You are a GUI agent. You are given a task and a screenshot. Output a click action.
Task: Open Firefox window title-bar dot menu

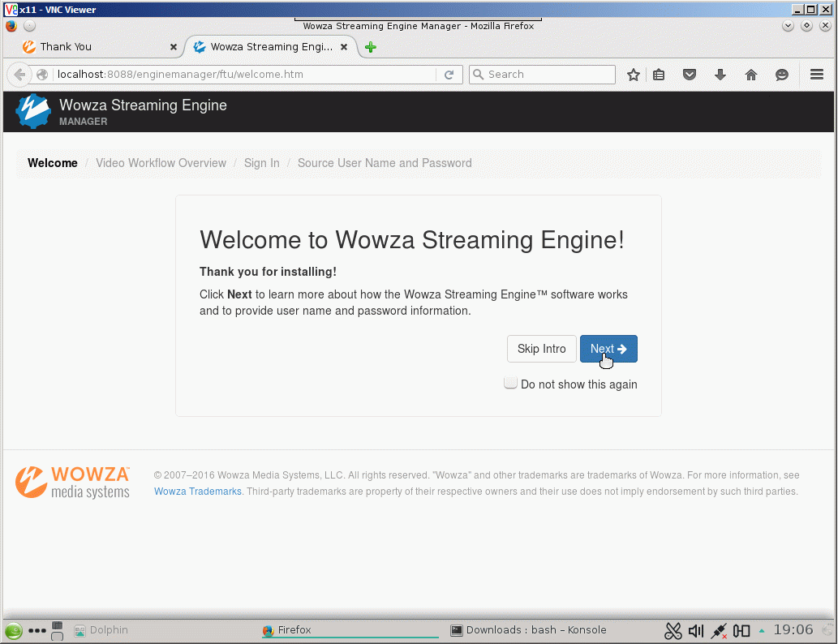click(x=29, y=26)
